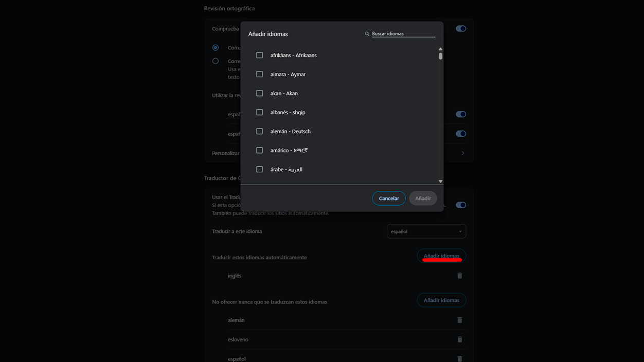Image resolution: width=644 pixels, height=362 pixels.
Task: Toggle the Google Translate switch off
Action: pyautogui.click(x=460, y=205)
